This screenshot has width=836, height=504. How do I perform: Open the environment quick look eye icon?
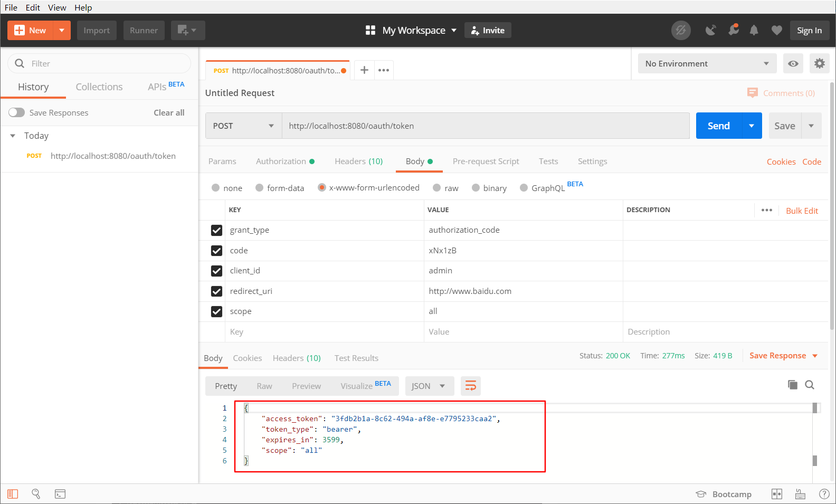[793, 64]
